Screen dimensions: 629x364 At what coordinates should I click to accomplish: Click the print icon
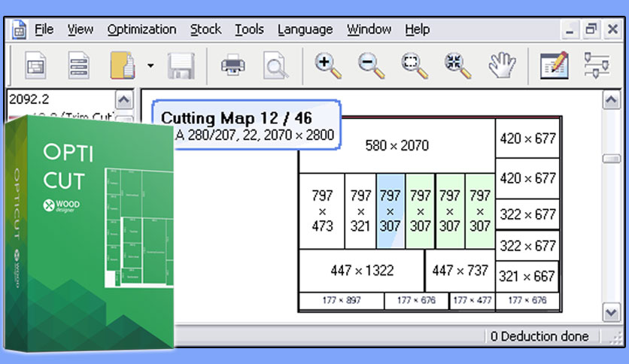click(x=233, y=65)
